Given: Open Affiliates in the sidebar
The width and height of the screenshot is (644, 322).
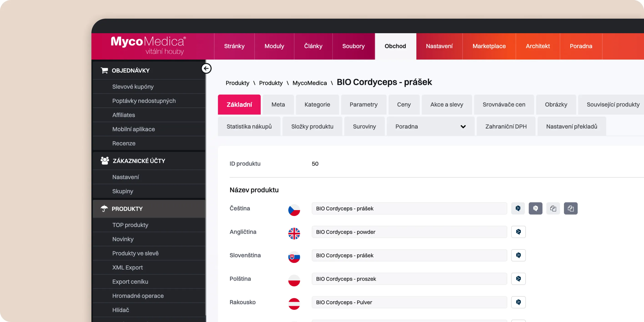Looking at the screenshot, I should [x=149, y=115].
